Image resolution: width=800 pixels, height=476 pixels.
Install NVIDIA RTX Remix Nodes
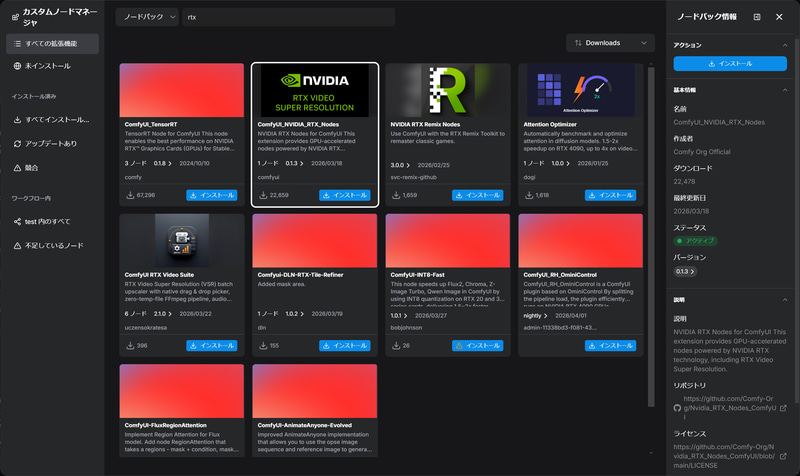pos(478,195)
